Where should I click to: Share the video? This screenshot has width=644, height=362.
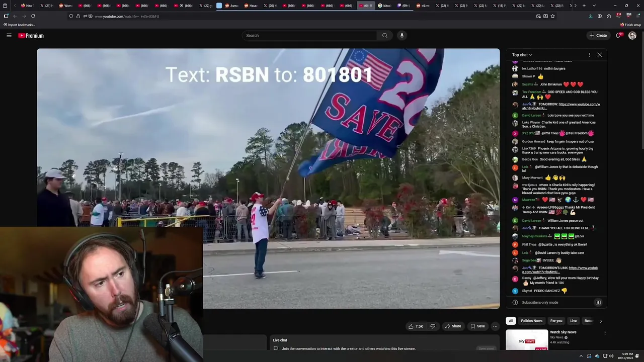tap(453, 326)
